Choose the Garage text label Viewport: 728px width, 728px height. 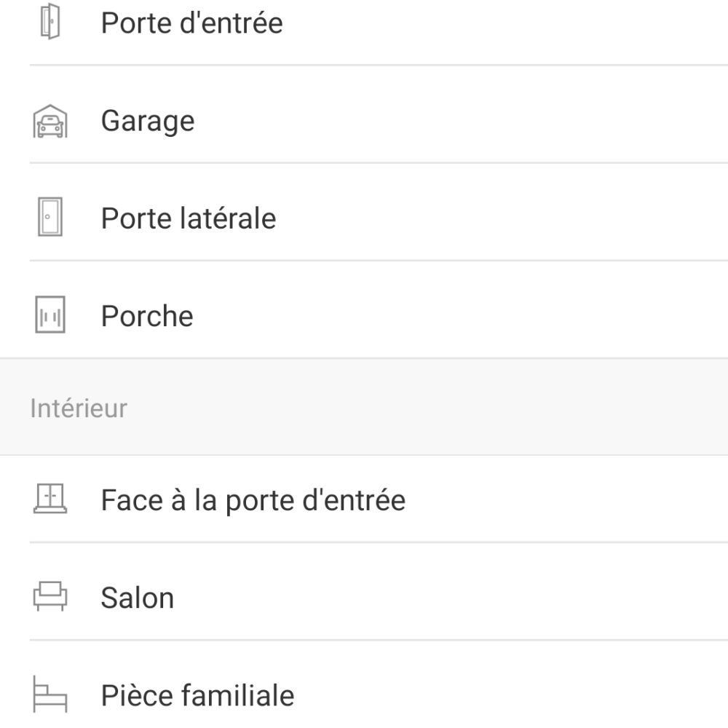(148, 121)
